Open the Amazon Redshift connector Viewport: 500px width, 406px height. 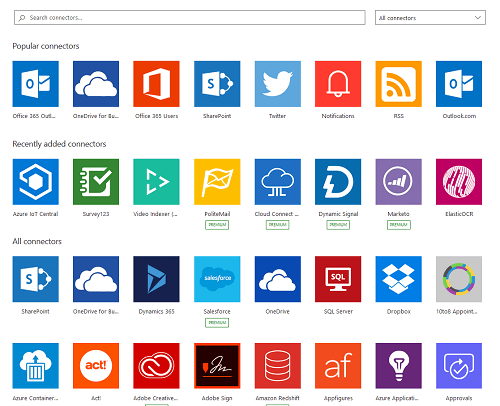[x=278, y=366]
